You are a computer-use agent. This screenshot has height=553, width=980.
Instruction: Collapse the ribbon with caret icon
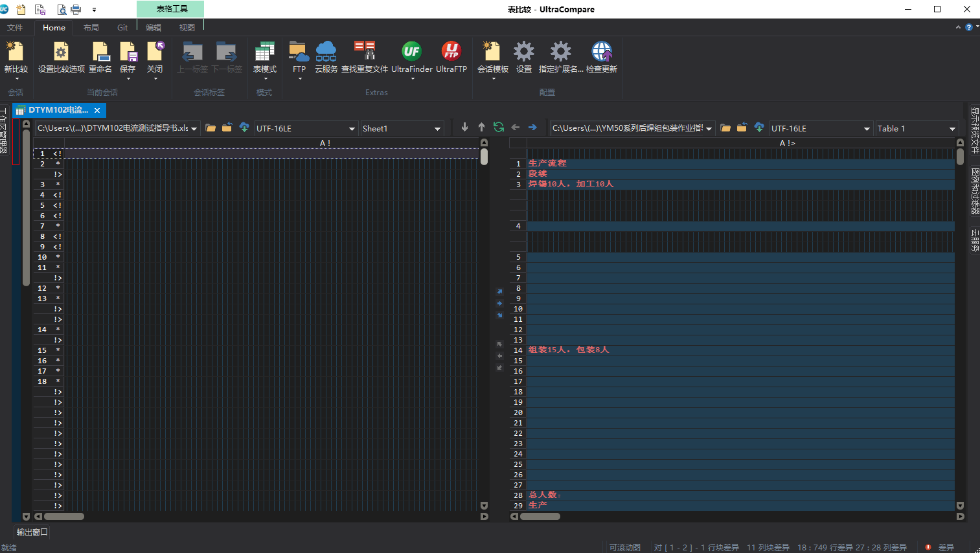[x=958, y=27]
